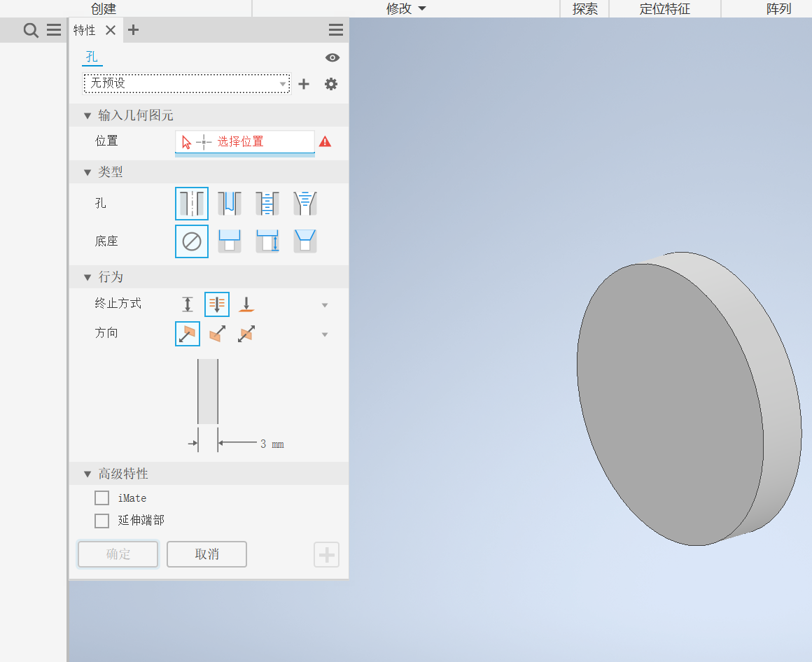Create a new preset with plus icon
812x662 pixels.
(x=304, y=84)
